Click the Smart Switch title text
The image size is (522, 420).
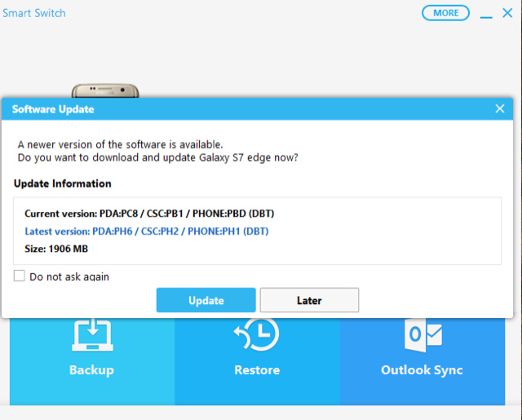click(x=34, y=13)
